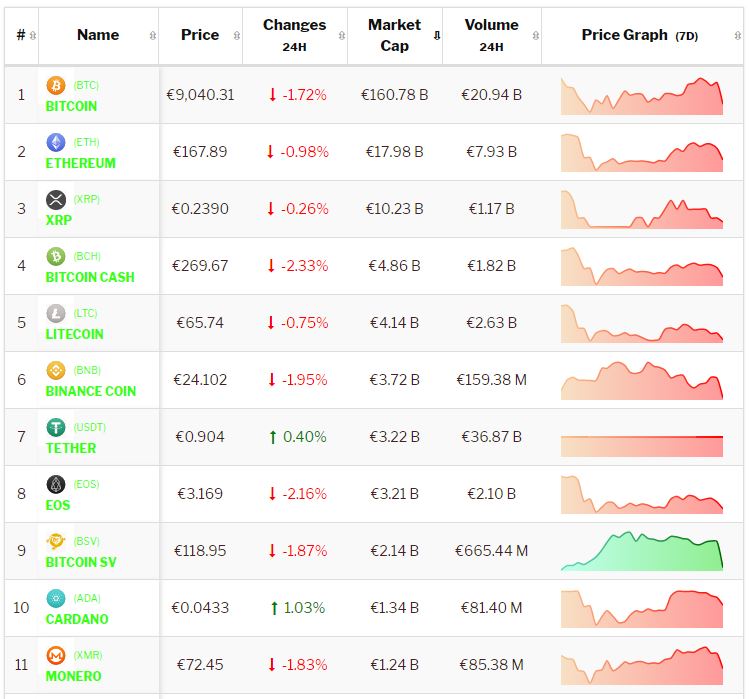Click the Monero orange logo icon
This screenshot has height=699, width=753.
click(x=56, y=656)
